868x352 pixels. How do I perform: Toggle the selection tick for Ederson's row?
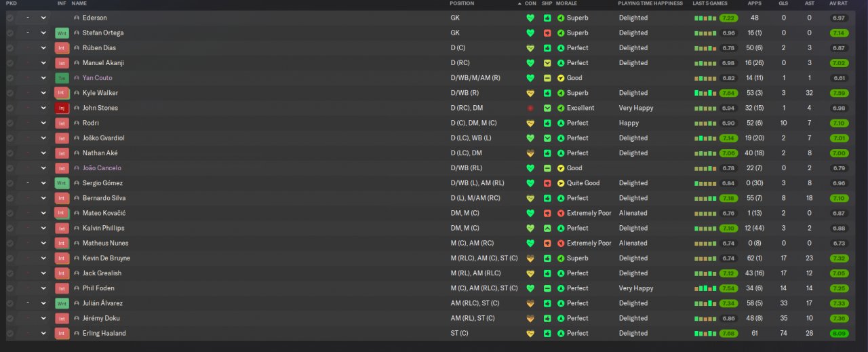tap(9, 18)
